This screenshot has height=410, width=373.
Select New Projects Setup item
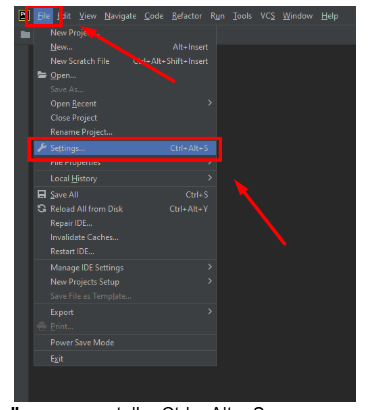[x=125, y=282]
